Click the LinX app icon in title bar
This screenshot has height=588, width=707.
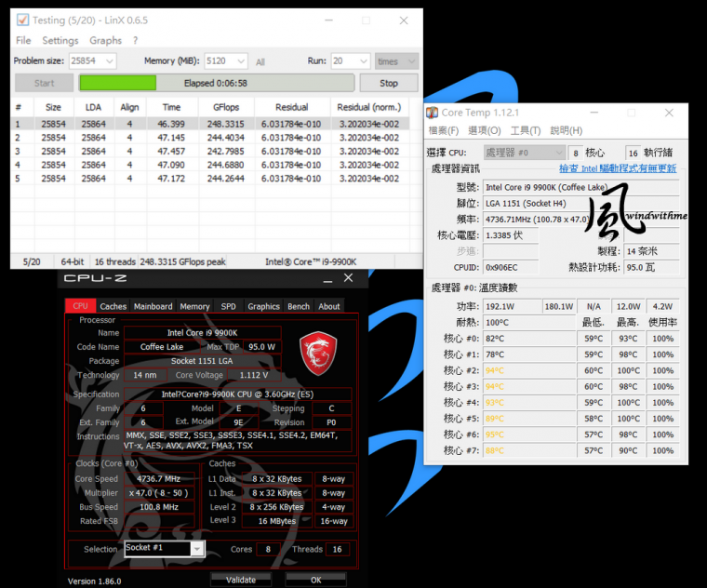coord(22,20)
